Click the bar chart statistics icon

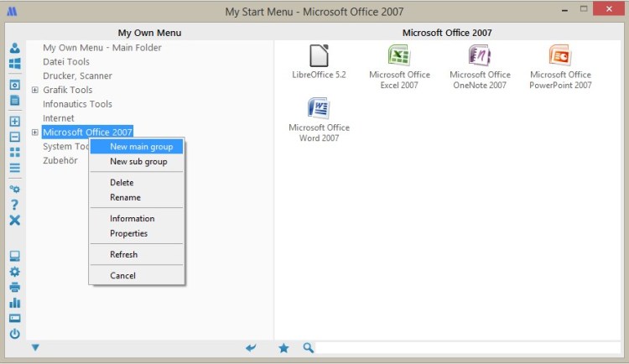click(15, 303)
